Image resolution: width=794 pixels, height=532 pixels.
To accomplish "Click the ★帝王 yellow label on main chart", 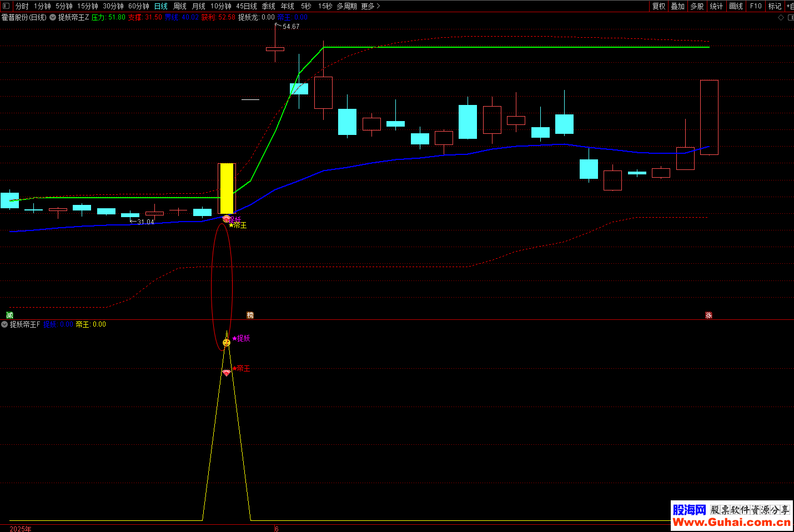I will point(238,225).
